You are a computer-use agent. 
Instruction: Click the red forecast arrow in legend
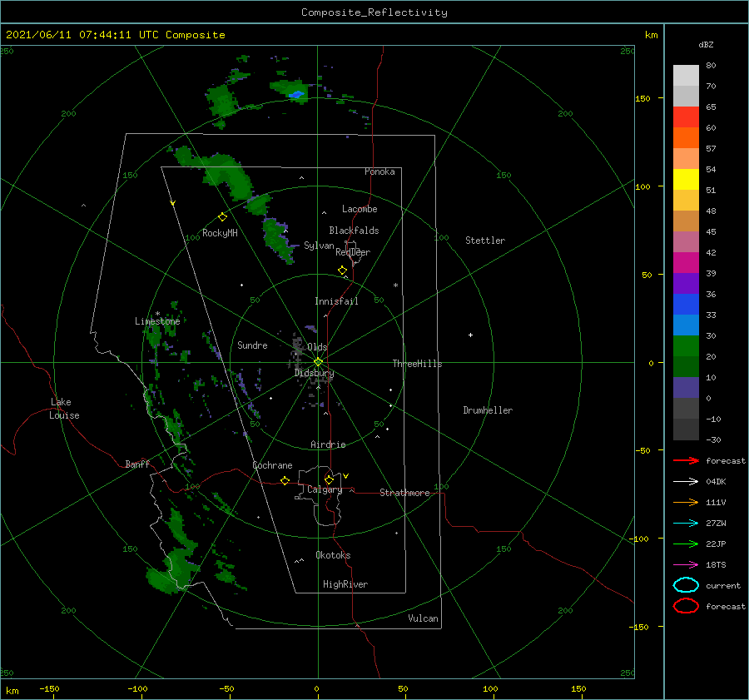[686, 460]
